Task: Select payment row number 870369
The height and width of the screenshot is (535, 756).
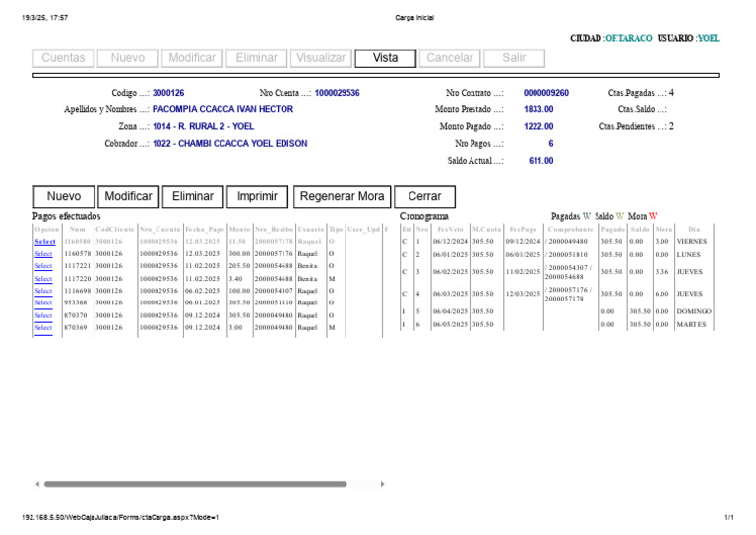Action: point(44,327)
